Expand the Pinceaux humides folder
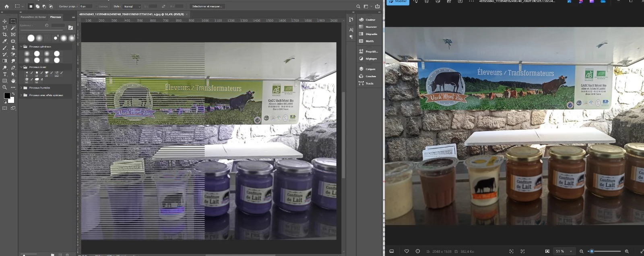This screenshot has width=644, height=256. [21, 88]
